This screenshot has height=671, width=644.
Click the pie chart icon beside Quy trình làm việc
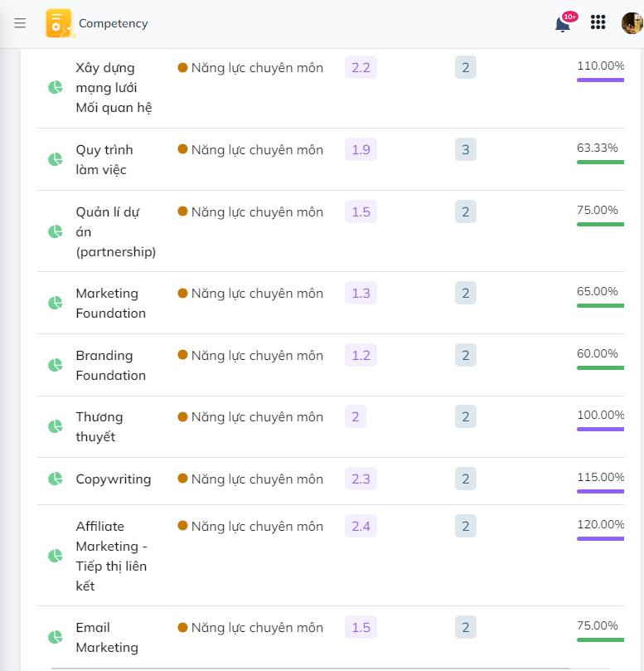(x=56, y=159)
